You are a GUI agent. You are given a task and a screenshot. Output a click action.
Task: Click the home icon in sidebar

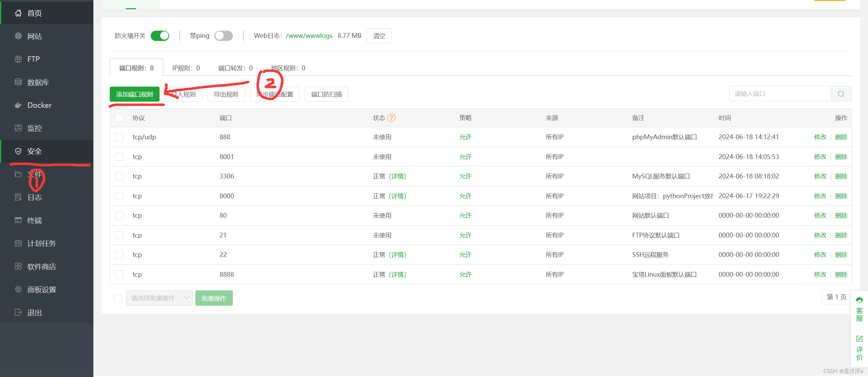point(18,13)
